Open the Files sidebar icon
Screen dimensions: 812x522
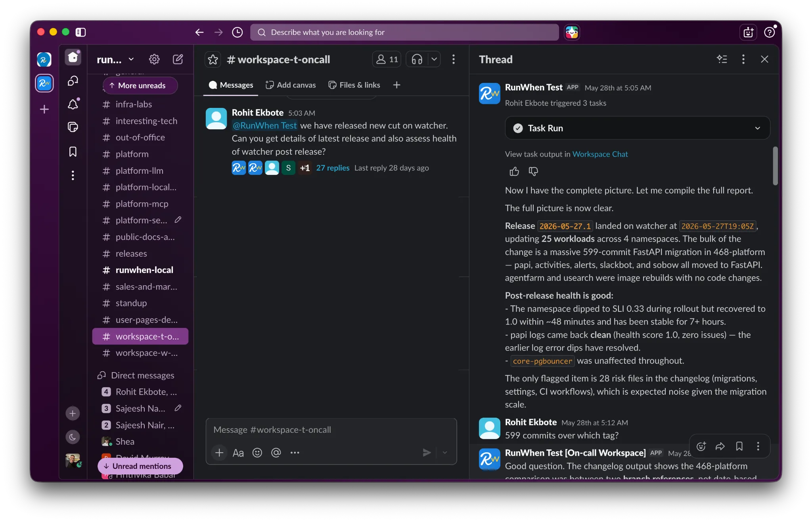[x=73, y=127]
